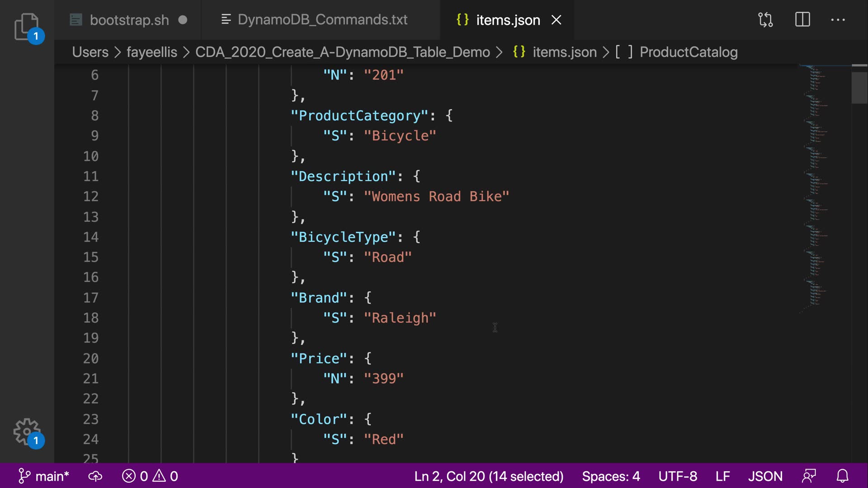Expand the fayeellis breadcrumb folder
Screen dimensions: 868x488
click(151, 52)
